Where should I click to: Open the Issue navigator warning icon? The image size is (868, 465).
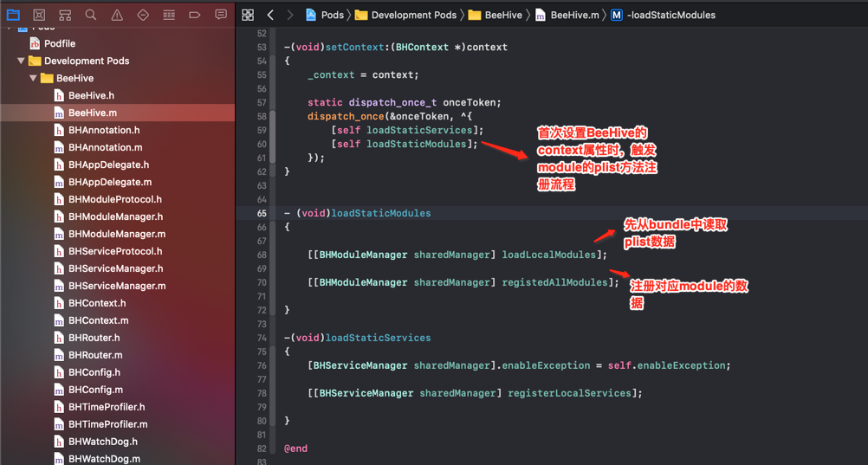pos(117,15)
